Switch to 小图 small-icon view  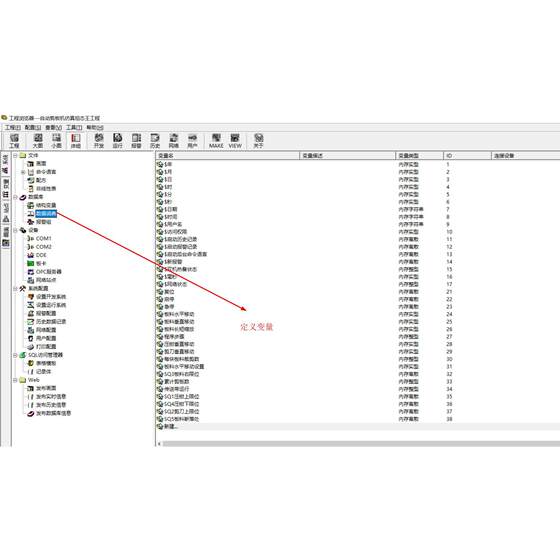point(56,141)
